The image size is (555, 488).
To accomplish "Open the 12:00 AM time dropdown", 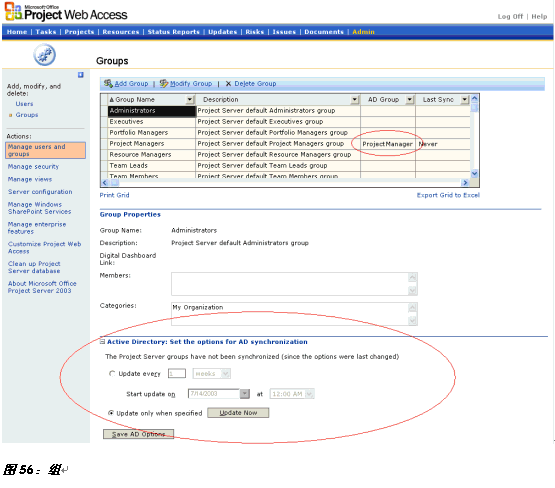I will coord(310,394).
